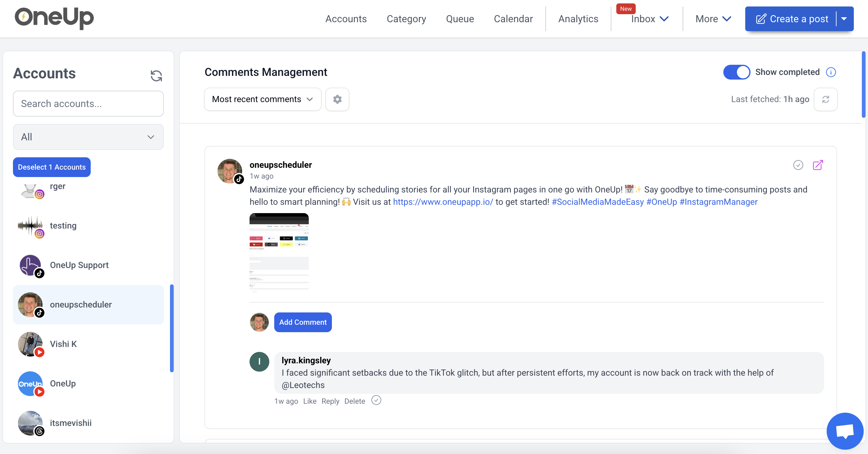The width and height of the screenshot is (868, 454).
Task: Refresh the Accounts list
Action: [156, 76]
